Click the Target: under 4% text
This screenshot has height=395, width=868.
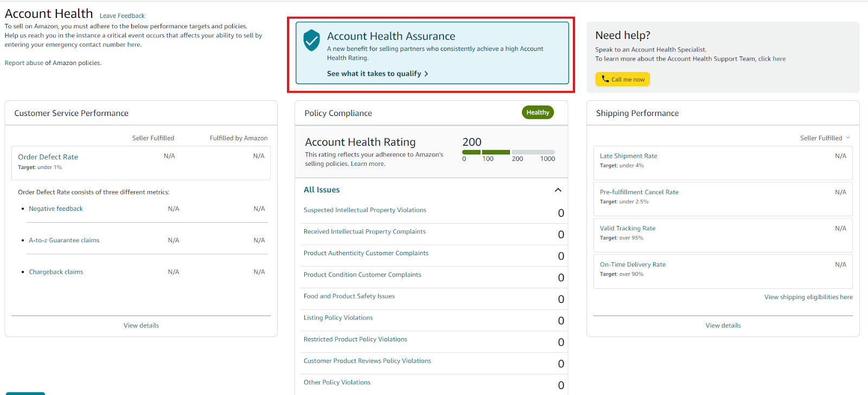(x=622, y=166)
